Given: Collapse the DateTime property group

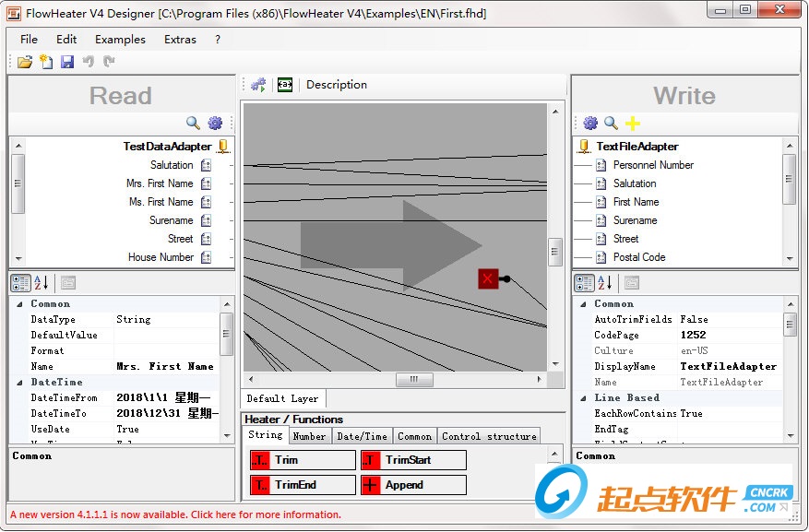Looking at the screenshot, I should 19,383.
